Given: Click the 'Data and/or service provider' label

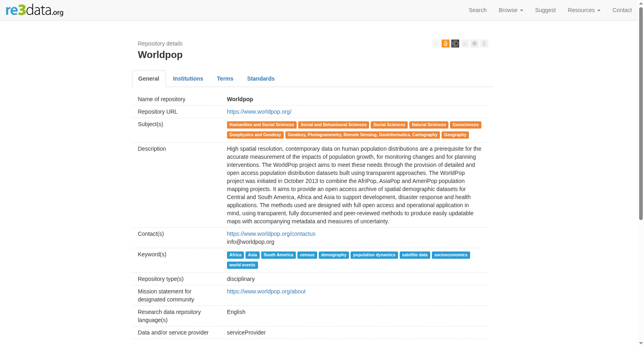Looking at the screenshot, I should [173, 332].
